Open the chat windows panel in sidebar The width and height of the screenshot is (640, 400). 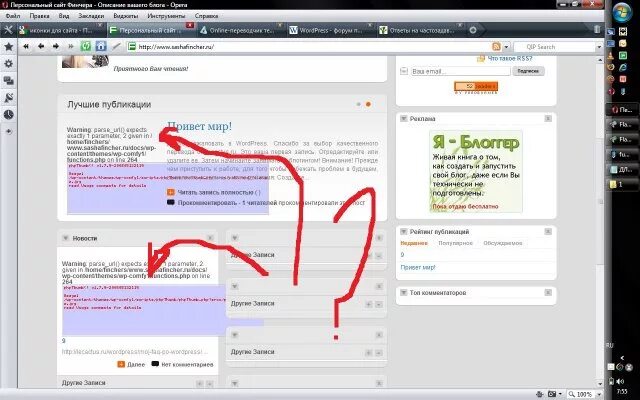(8, 81)
